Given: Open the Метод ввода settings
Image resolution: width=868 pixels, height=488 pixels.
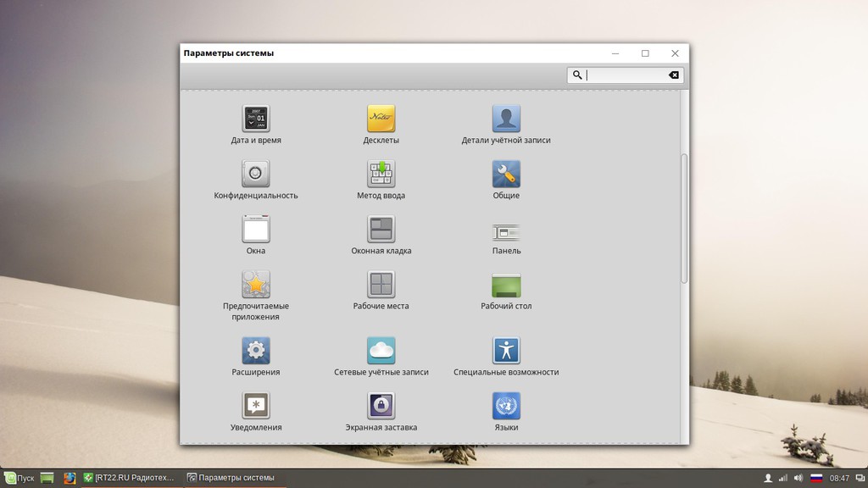Looking at the screenshot, I should point(381,175).
